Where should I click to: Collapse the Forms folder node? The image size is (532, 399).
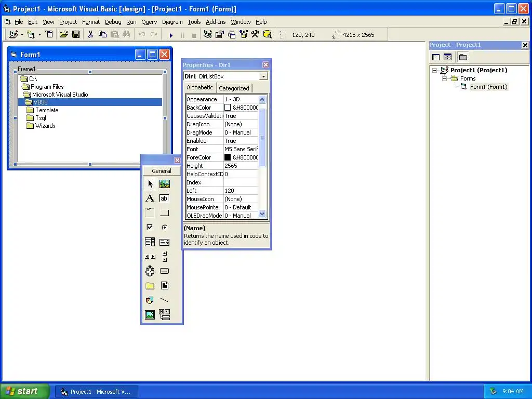coord(445,78)
